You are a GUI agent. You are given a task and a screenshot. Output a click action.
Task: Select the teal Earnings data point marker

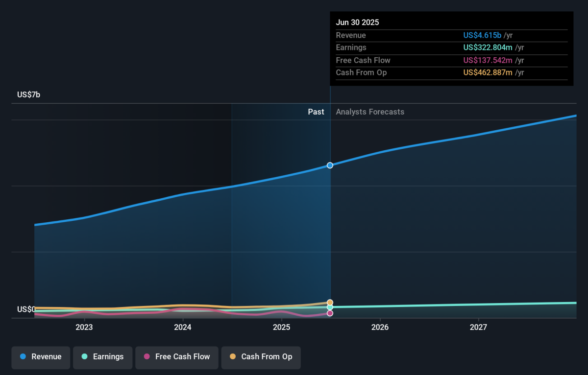tap(330, 307)
